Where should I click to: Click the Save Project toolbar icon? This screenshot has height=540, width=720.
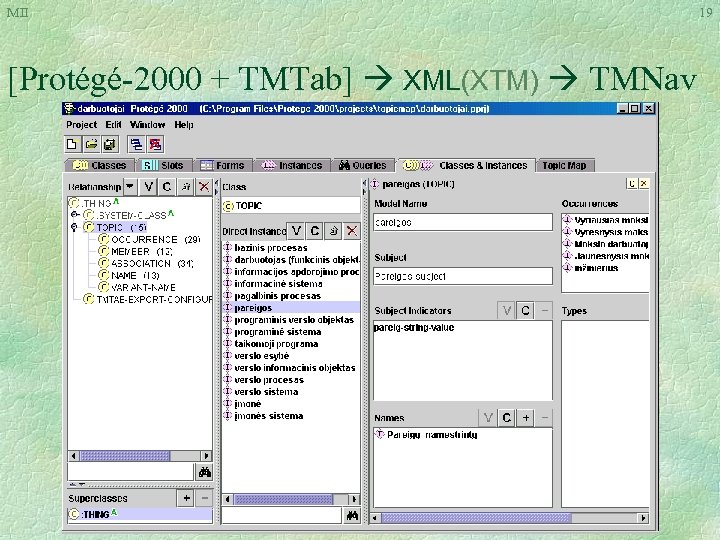pos(110,144)
